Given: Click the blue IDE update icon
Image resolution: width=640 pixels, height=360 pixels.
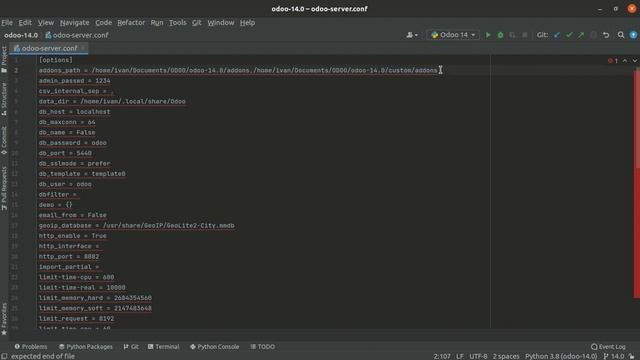Looking at the screenshot, I should coord(633,35).
